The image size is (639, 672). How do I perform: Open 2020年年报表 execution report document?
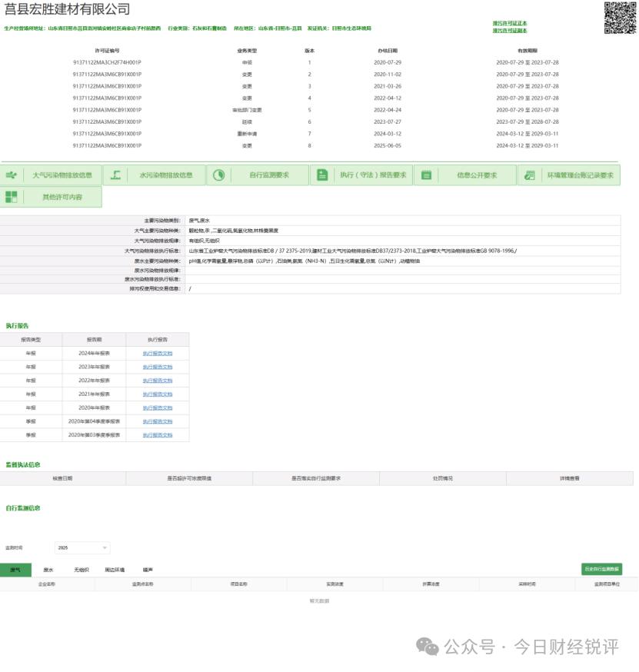(x=158, y=408)
